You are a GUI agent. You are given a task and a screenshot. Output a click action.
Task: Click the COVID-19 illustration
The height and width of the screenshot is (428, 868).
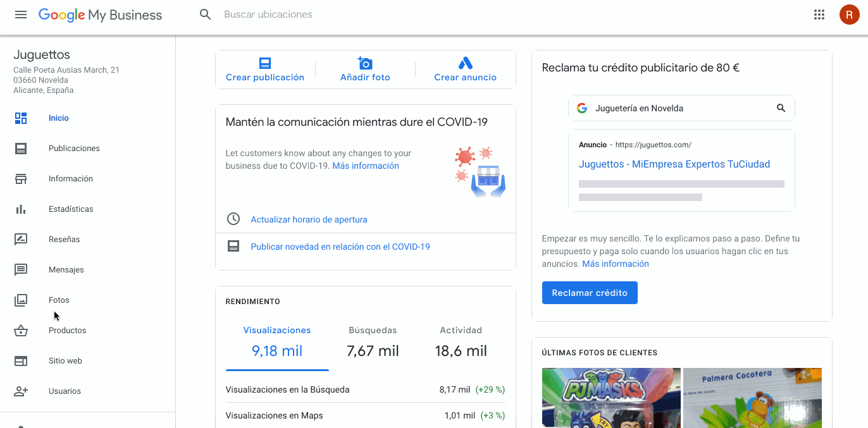480,172
